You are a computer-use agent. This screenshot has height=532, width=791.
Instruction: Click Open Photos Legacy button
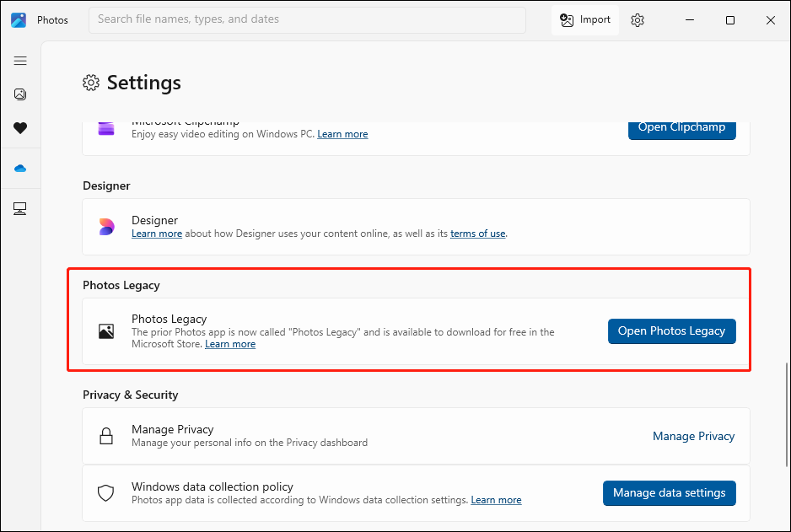coord(672,331)
